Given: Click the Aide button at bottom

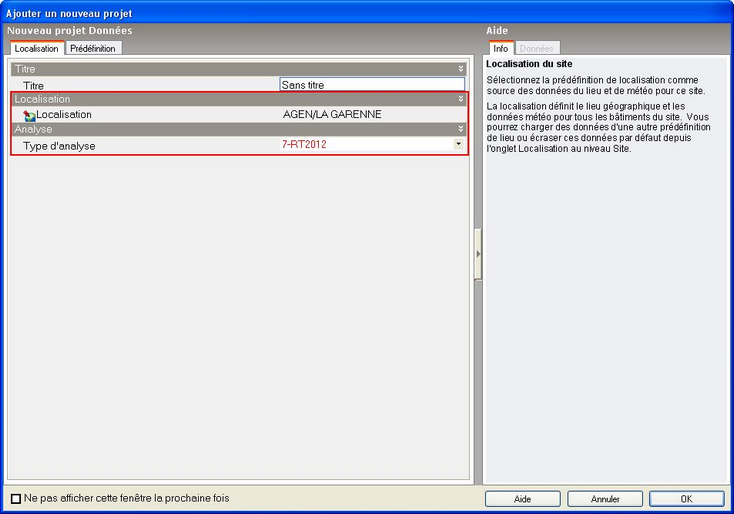Looking at the screenshot, I should (x=522, y=499).
